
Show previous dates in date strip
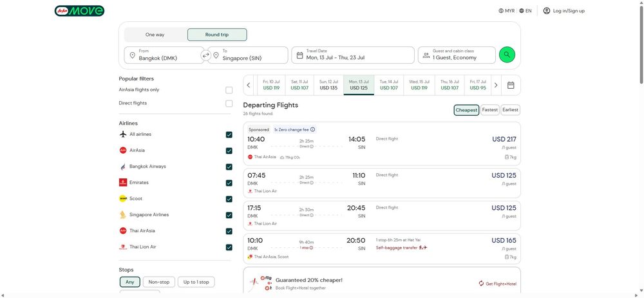click(249, 85)
